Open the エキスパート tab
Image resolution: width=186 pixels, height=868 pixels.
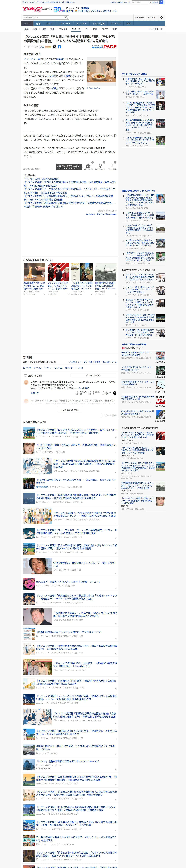pyautogui.click(x=64, y=24)
